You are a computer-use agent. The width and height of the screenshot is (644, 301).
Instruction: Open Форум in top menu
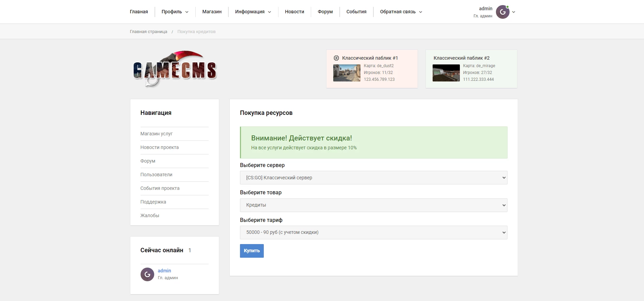tap(325, 12)
